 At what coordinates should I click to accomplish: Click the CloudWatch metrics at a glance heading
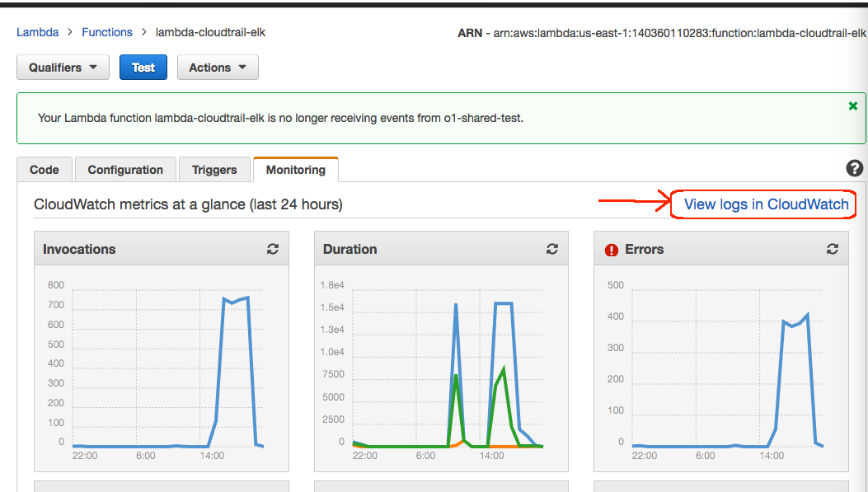(188, 204)
